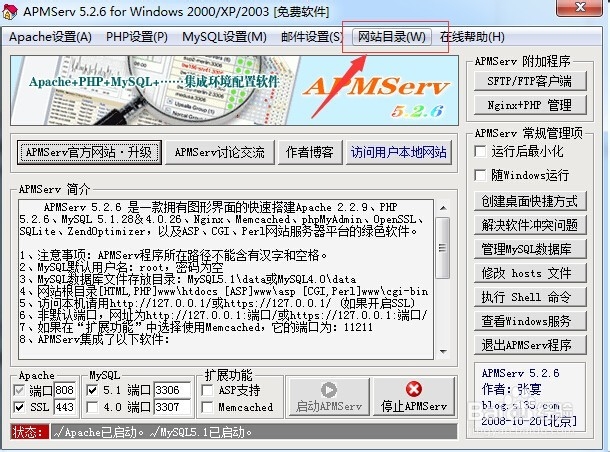Click 执行 Shell 命令 button
The image size is (610, 452).
pos(530,297)
